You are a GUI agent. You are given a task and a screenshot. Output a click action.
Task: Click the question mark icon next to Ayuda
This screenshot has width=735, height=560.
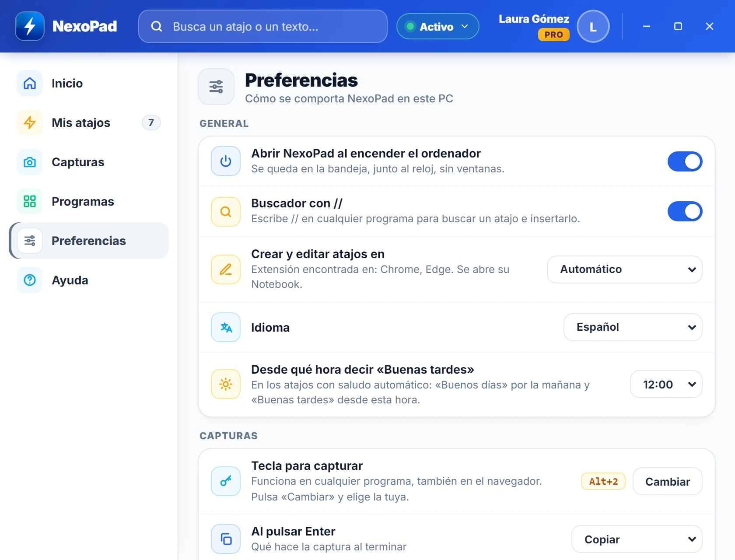click(30, 280)
